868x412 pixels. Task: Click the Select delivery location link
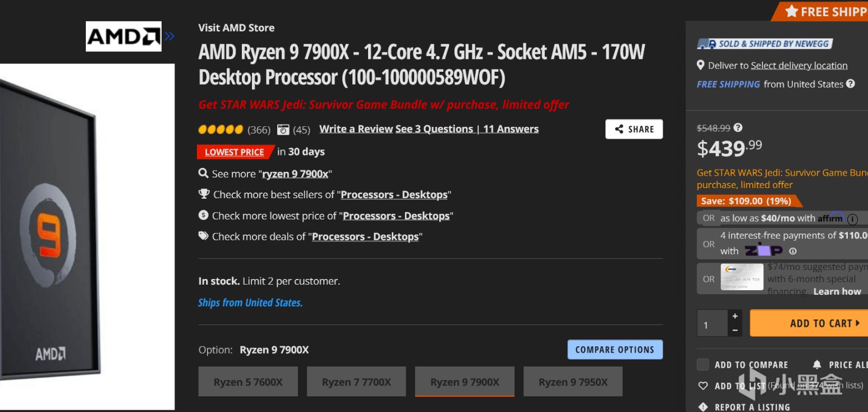pos(799,66)
